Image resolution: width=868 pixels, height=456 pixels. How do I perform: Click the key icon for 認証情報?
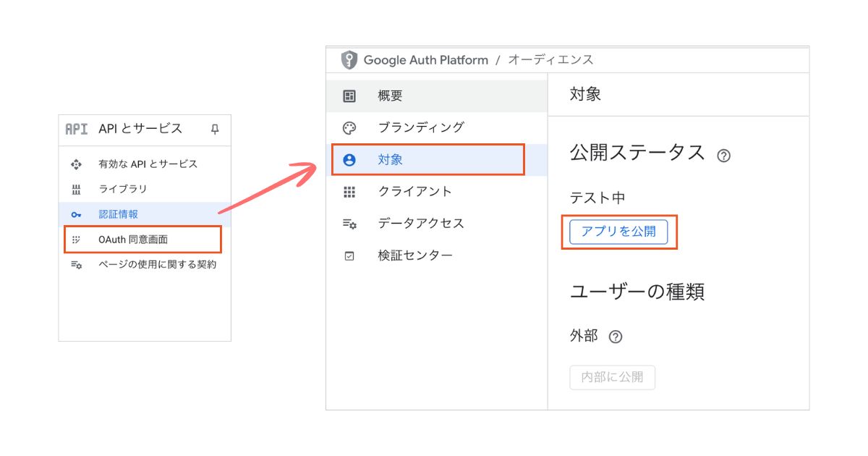pos(76,214)
